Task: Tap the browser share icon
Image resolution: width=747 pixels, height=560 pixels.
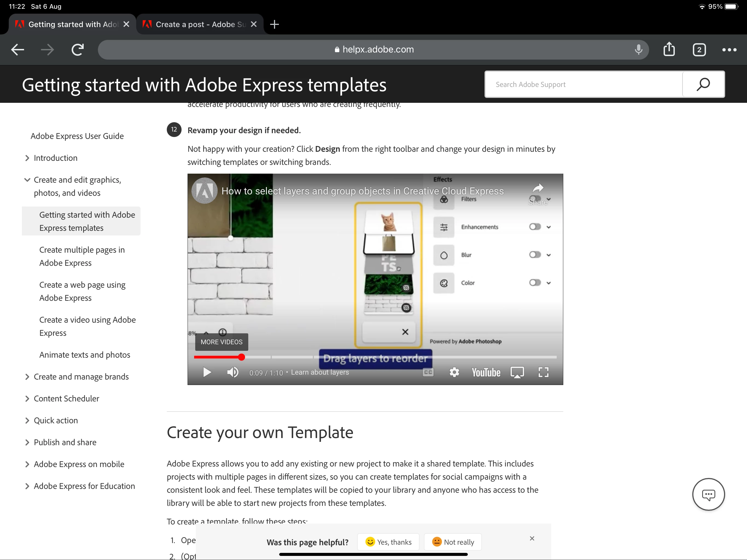Action: click(669, 50)
